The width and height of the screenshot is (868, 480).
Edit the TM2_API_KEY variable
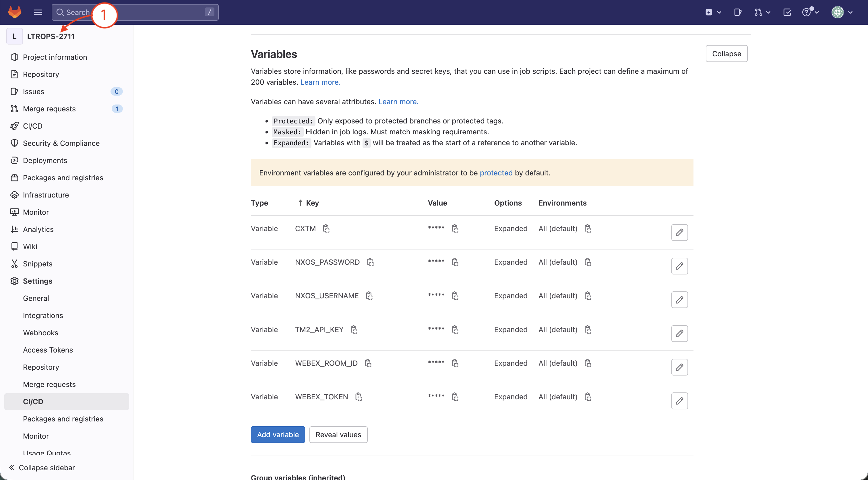tap(679, 333)
